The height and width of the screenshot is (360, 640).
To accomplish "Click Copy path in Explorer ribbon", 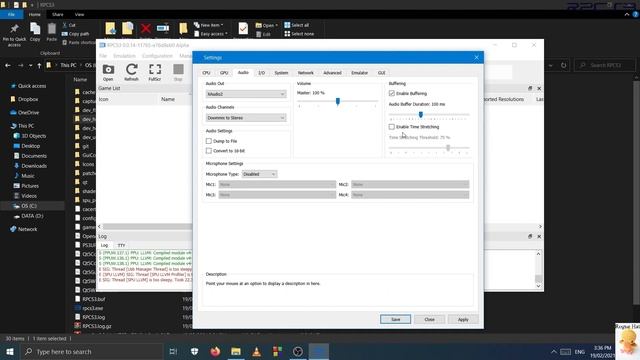I will (76, 34).
